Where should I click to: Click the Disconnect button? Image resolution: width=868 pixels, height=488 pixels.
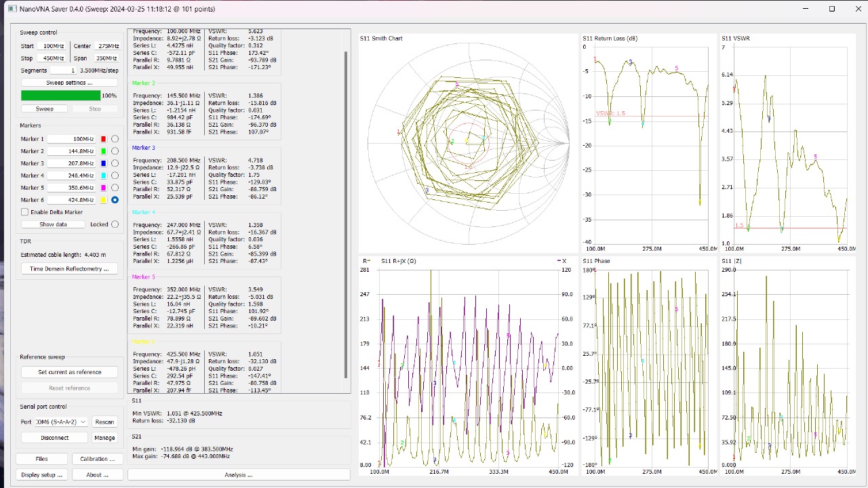tap(54, 438)
